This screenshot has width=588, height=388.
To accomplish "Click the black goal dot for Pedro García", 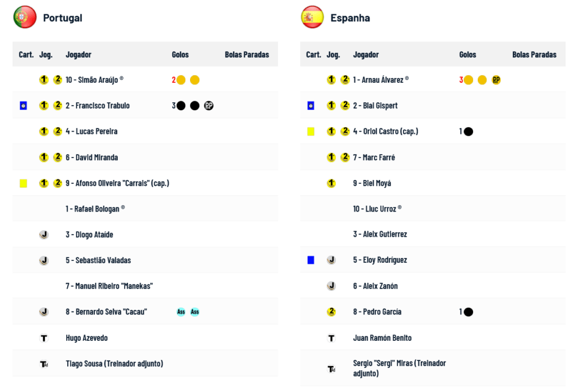I will (x=469, y=312).
